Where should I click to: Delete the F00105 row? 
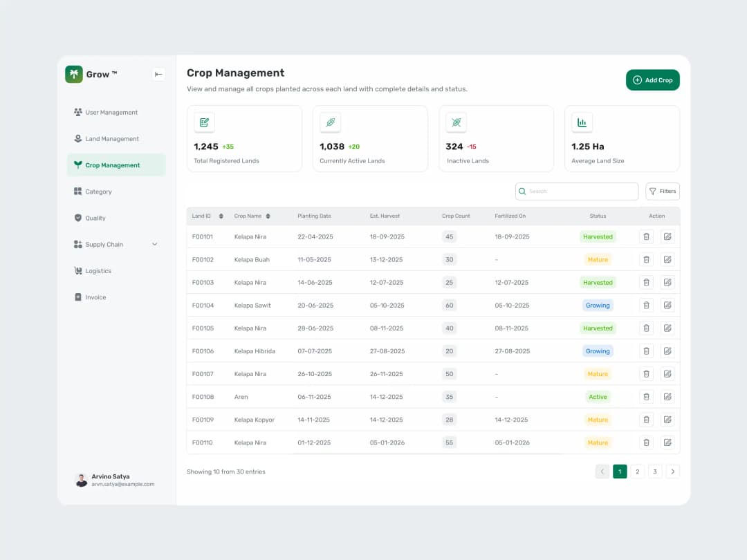pyautogui.click(x=646, y=328)
